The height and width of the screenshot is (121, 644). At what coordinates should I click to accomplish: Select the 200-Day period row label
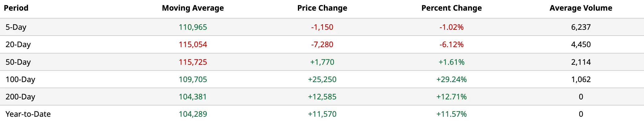click(20, 97)
